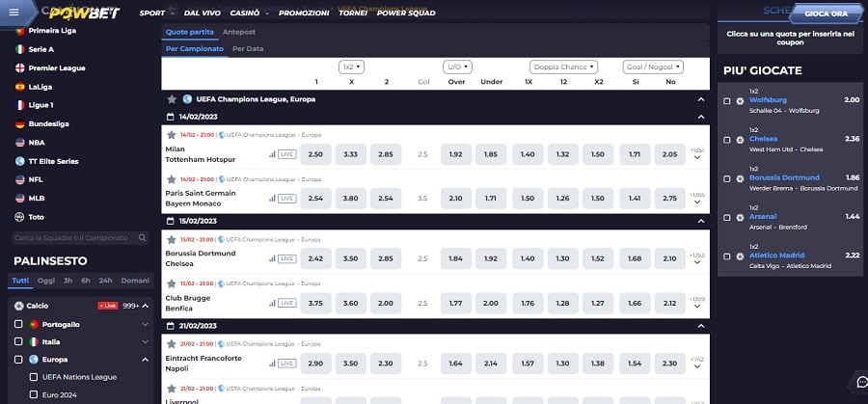Select the Wolfsburg bet checkbox
This screenshot has height=404, width=868.
(x=727, y=100)
